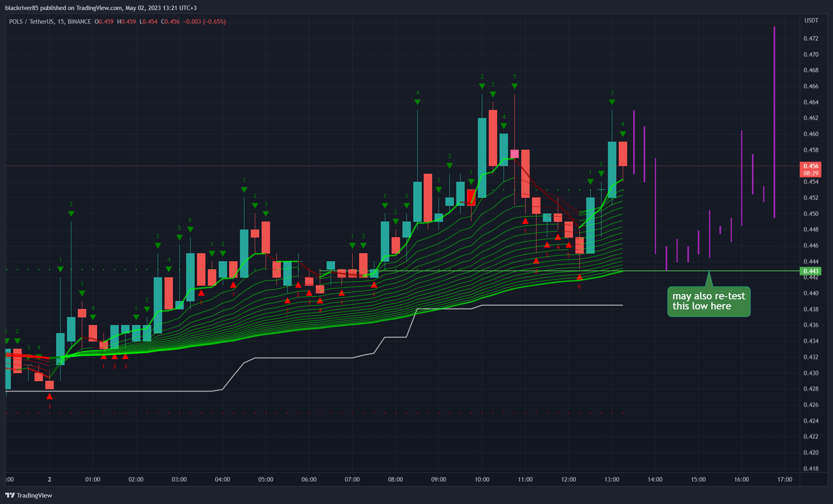This screenshot has height=504, width=833.
Task: Click the L0.454 low value in header
Action: click(x=148, y=22)
